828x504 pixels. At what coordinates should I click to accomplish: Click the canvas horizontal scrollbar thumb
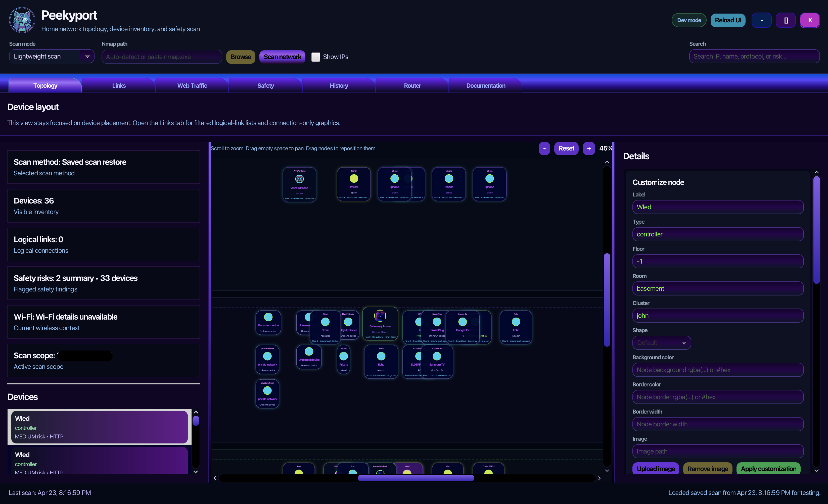click(416, 478)
